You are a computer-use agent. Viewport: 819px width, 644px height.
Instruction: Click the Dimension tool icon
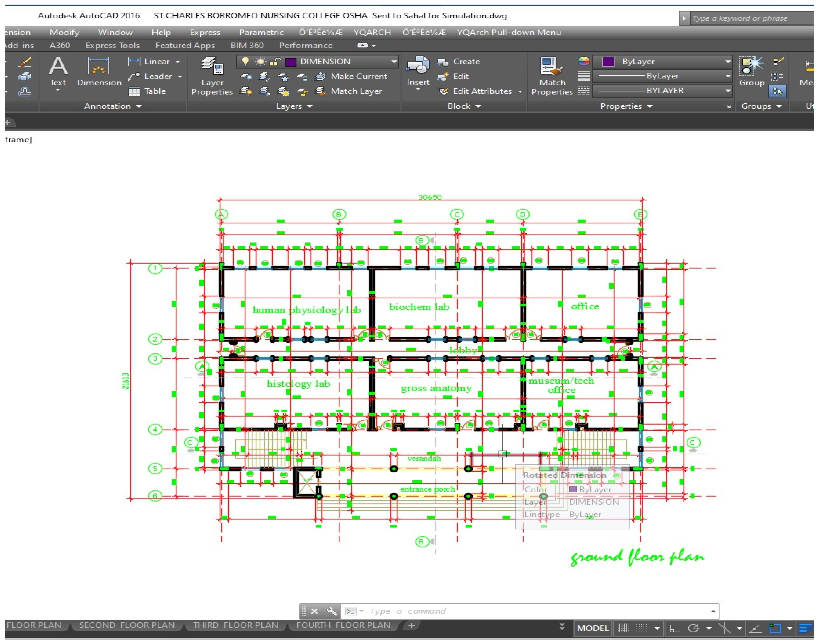98,66
